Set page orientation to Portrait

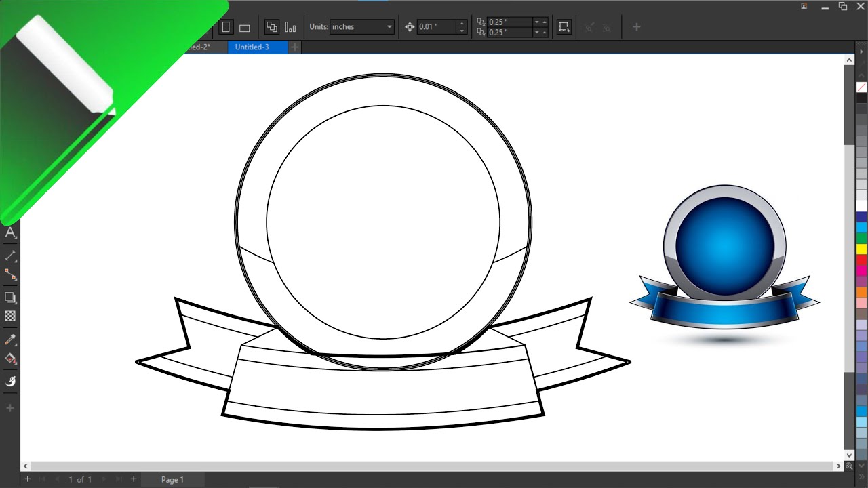[226, 27]
